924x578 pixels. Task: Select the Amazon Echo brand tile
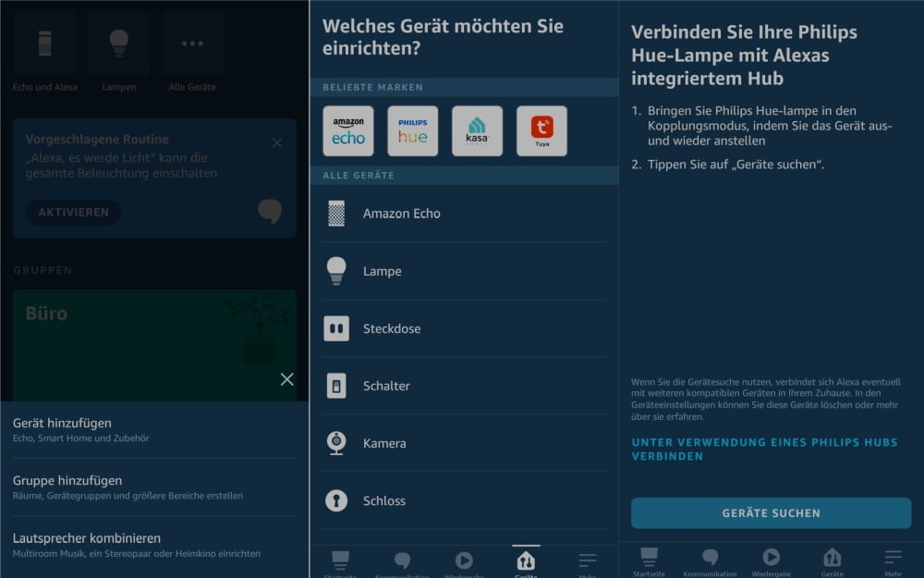point(347,130)
